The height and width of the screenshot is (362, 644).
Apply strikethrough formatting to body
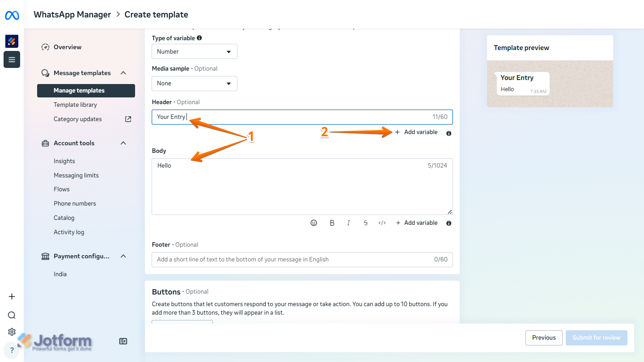tap(365, 223)
